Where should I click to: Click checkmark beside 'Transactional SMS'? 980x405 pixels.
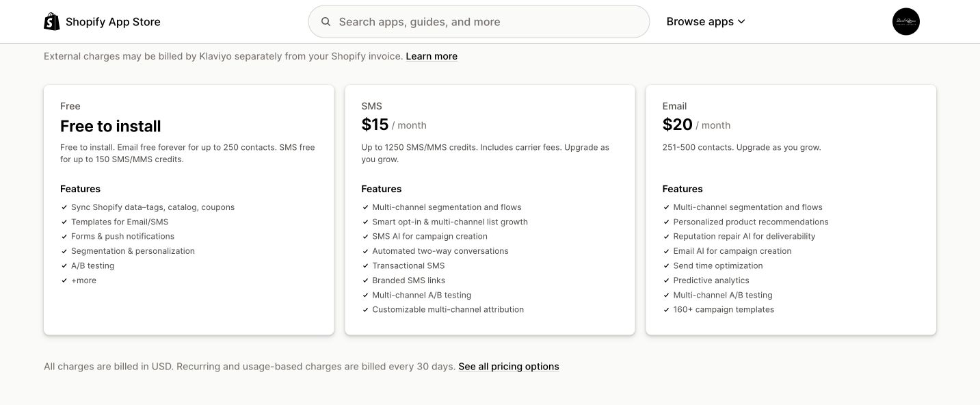(365, 265)
